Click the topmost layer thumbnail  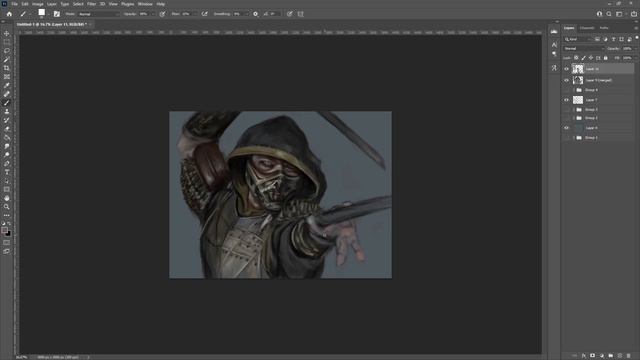pos(578,69)
